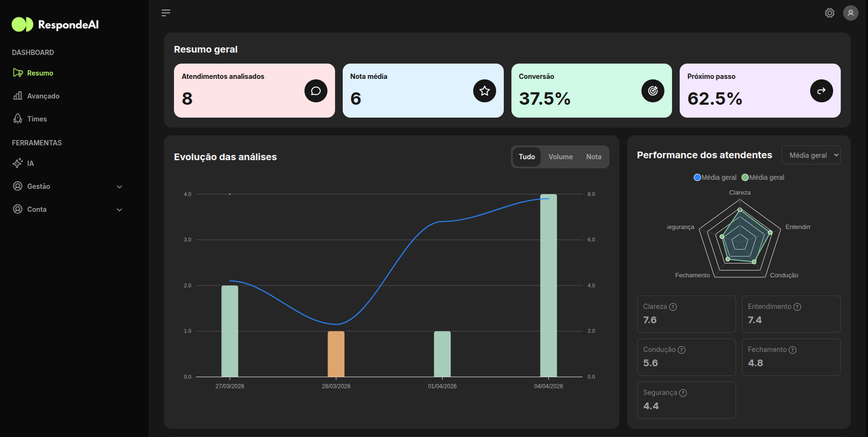Click the tall green bar for 04/04/2026
Screen dimensions: 868x437
tap(548, 287)
